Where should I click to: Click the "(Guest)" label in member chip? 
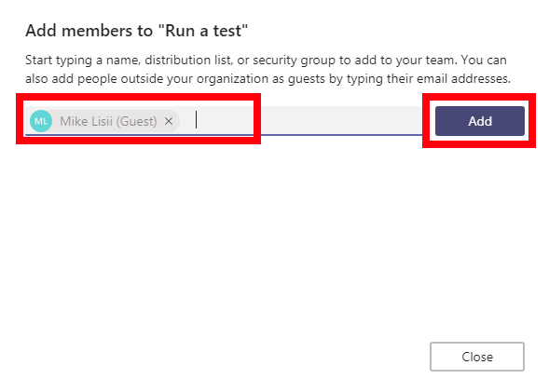click(x=136, y=121)
